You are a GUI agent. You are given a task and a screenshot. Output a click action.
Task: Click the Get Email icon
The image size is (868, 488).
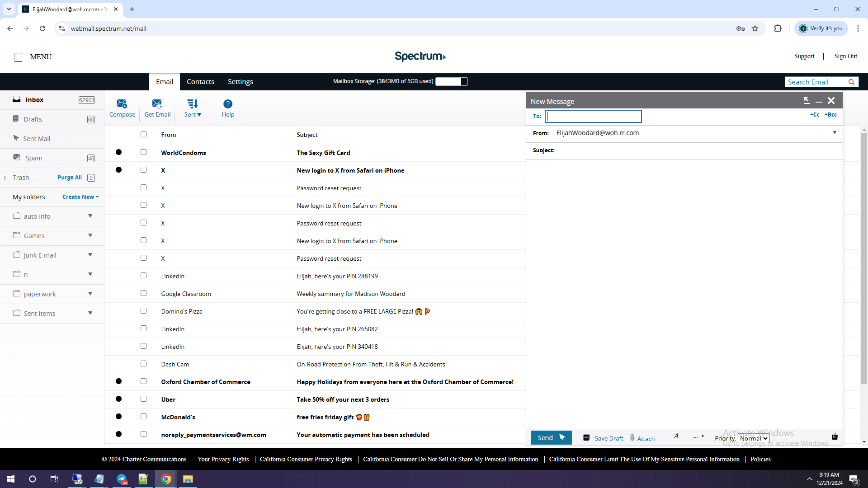[x=157, y=103]
